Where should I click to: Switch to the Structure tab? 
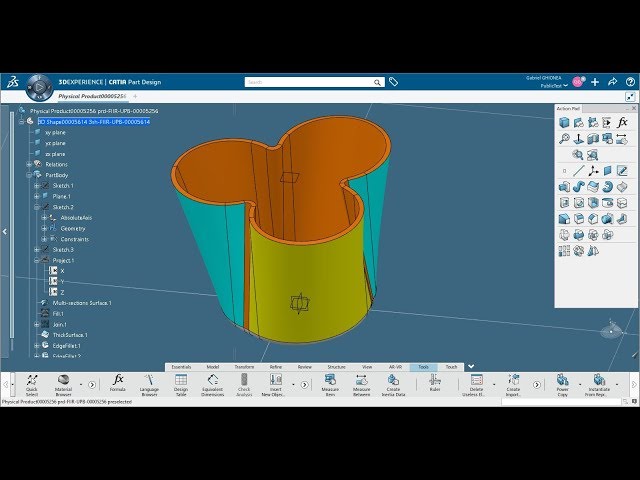tap(336, 367)
